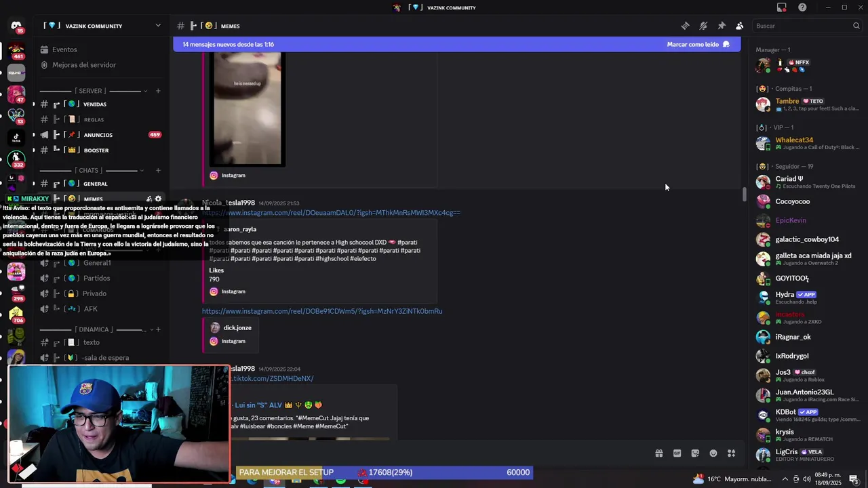The width and height of the screenshot is (868, 488).
Task: Open instagram reel DOeuaamDAL0 link
Action: (x=331, y=213)
